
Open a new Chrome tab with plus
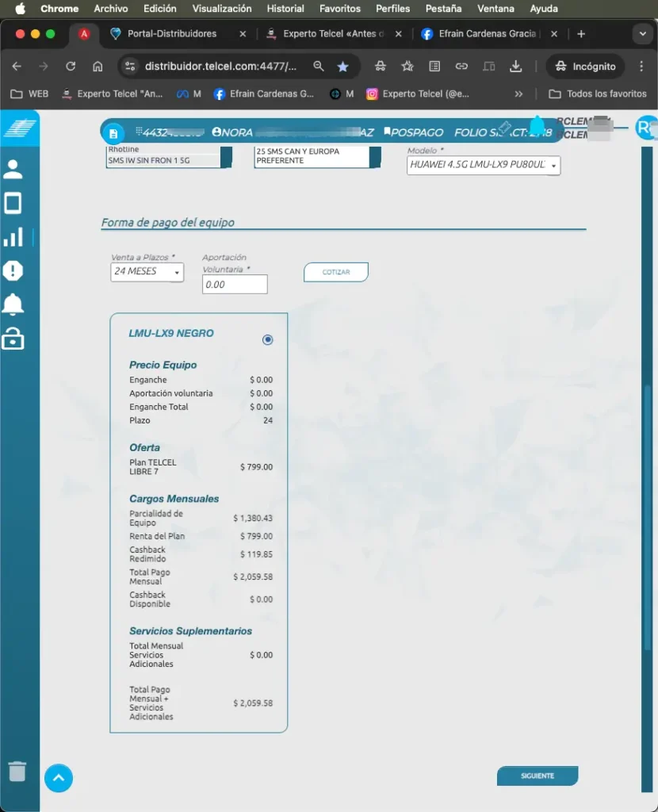coord(581,33)
